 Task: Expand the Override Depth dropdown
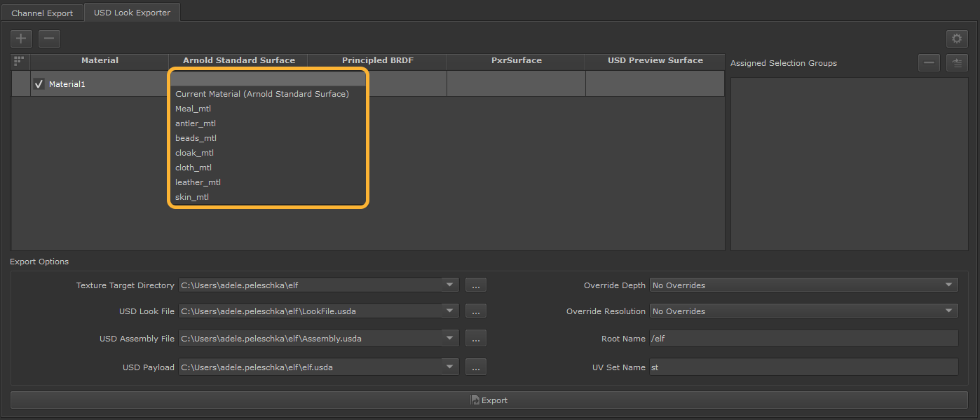point(803,285)
